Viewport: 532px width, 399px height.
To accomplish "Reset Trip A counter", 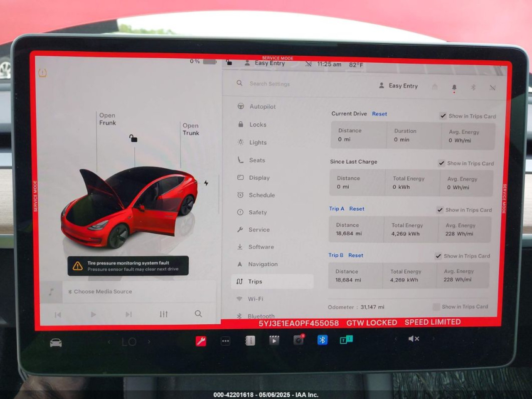I will (357, 209).
